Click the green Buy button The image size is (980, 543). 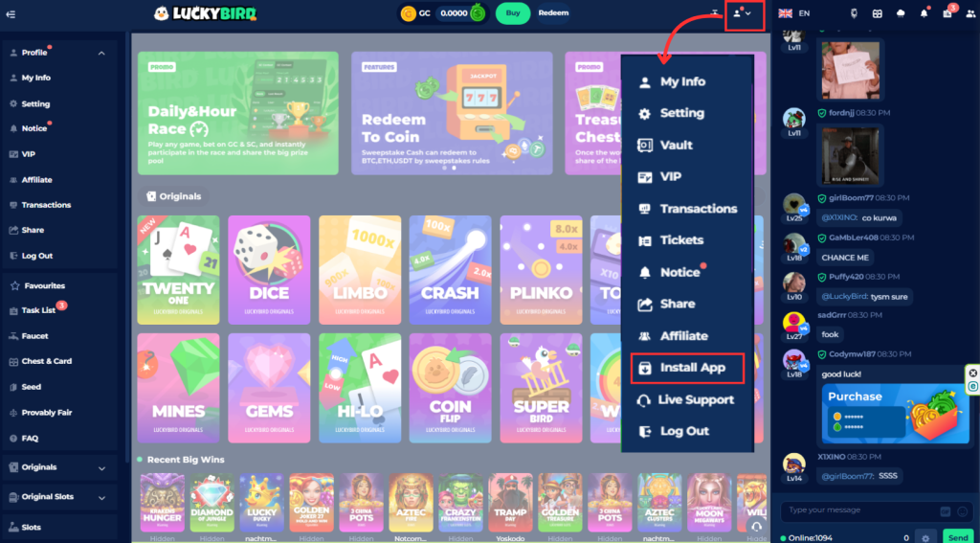click(513, 13)
